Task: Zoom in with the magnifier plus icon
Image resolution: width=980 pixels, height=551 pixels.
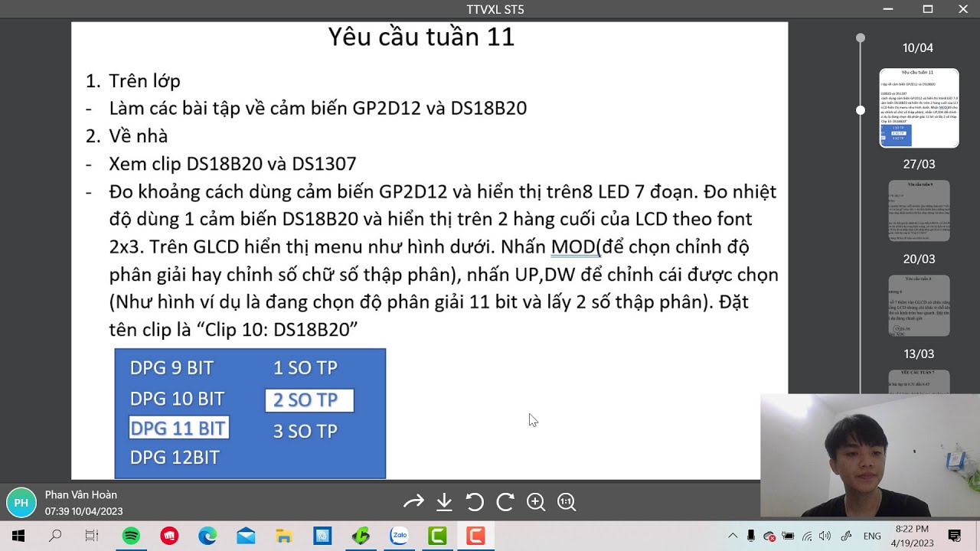Action: tap(536, 502)
